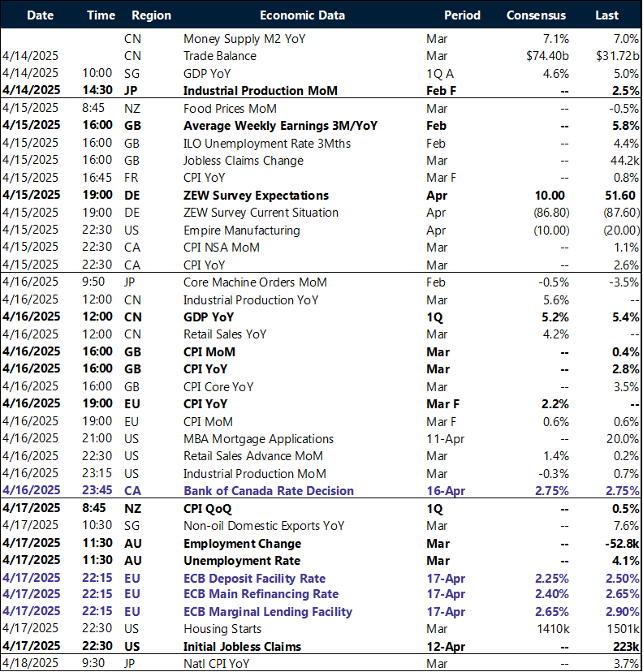Click the -52.8k last value
643x672 pixels.
point(622,544)
